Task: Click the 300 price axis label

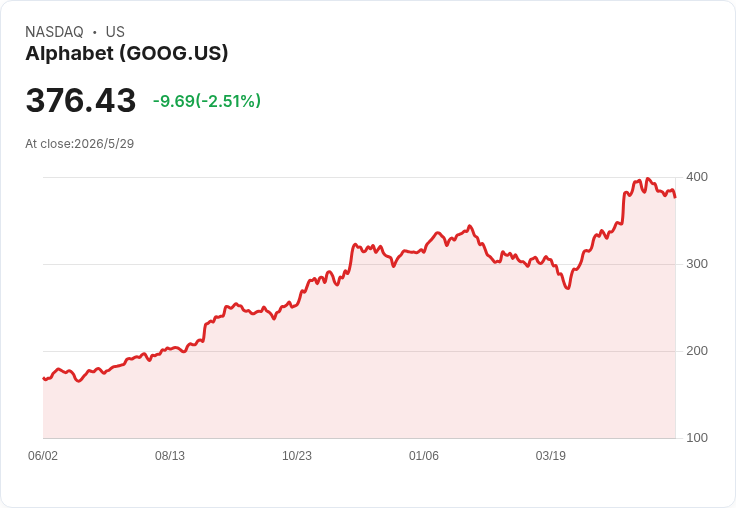Action: point(697,264)
